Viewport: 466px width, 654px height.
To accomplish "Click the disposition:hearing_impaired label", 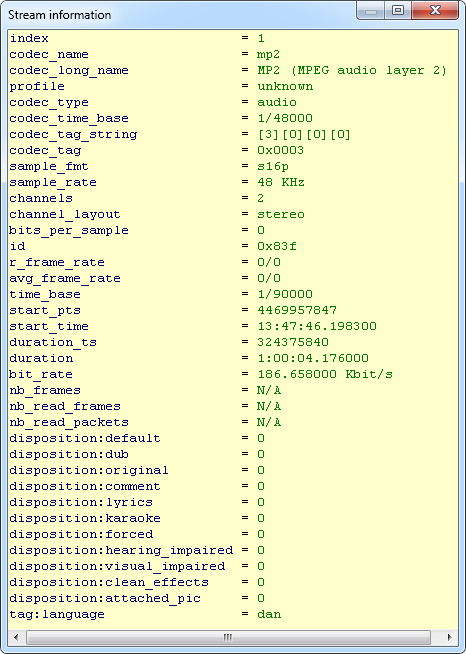I will (x=121, y=550).
